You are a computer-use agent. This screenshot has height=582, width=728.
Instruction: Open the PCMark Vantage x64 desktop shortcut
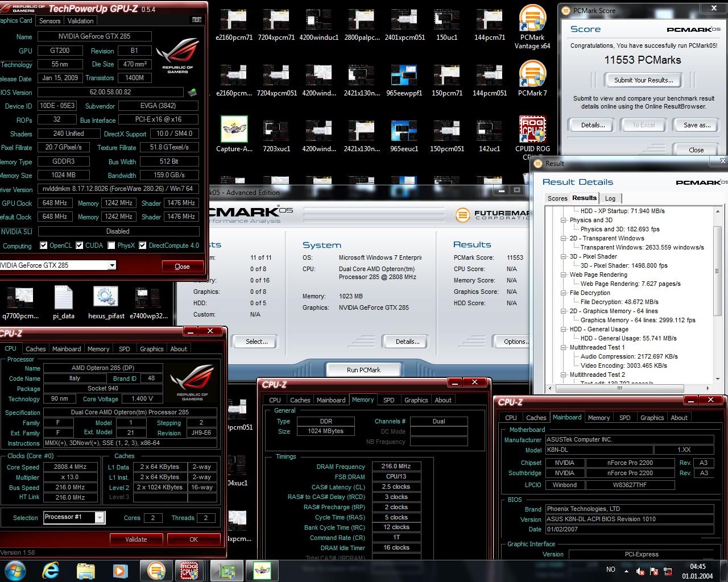click(x=532, y=27)
